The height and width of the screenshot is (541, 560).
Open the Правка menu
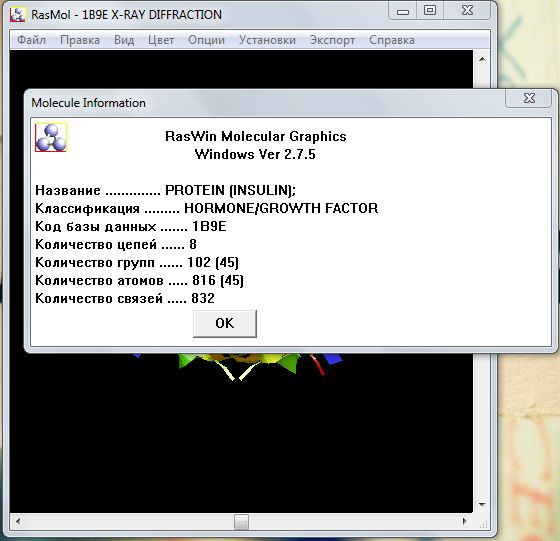pos(80,40)
